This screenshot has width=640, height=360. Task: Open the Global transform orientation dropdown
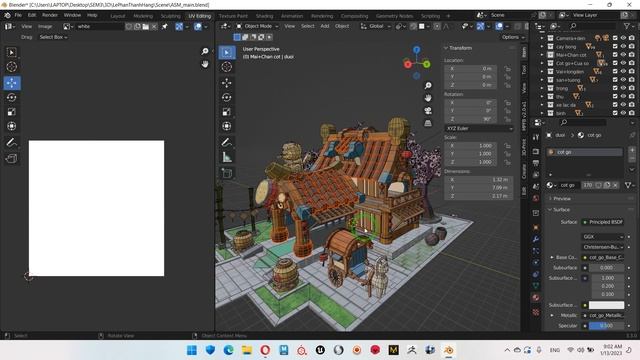point(376,26)
